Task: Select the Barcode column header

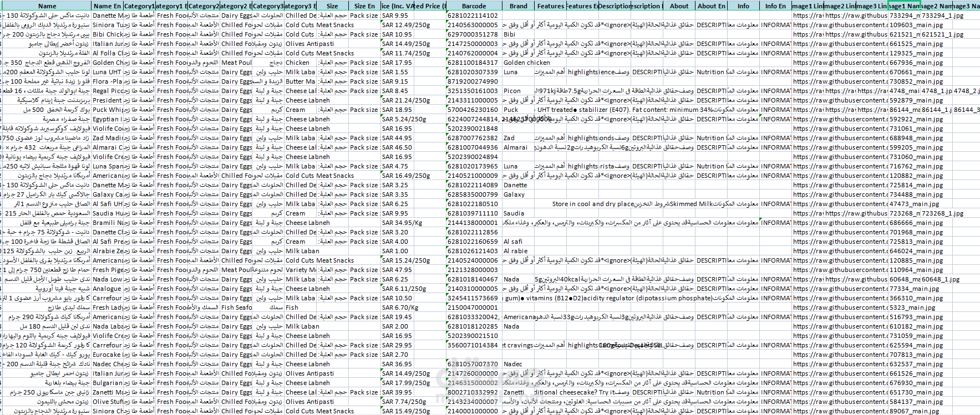Action: (x=474, y=6)
